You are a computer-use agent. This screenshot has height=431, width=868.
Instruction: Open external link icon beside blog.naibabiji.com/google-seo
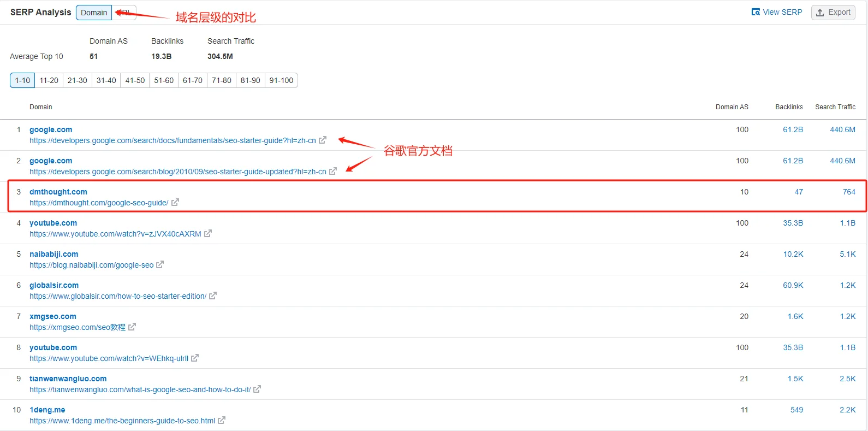click(160, 265)
